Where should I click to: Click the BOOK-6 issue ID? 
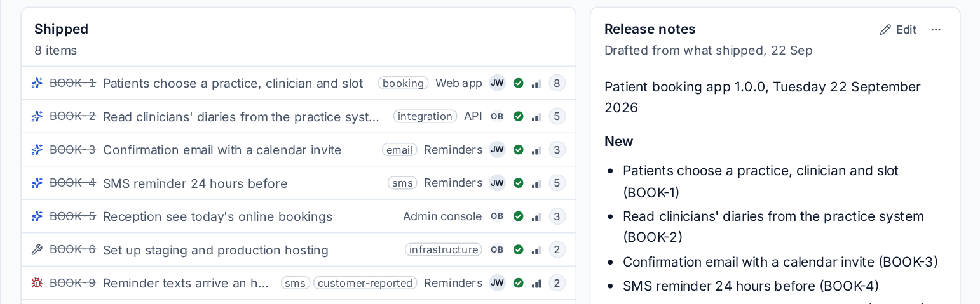click(72, 249)
